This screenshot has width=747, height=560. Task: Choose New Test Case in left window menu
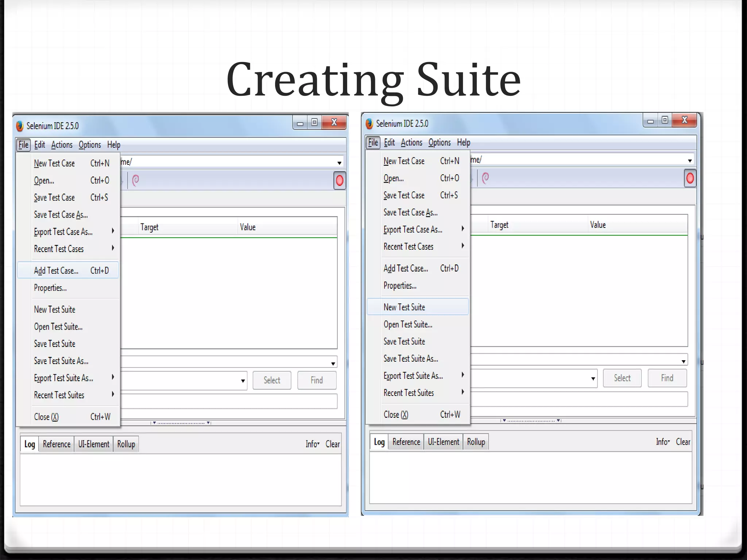68,163
